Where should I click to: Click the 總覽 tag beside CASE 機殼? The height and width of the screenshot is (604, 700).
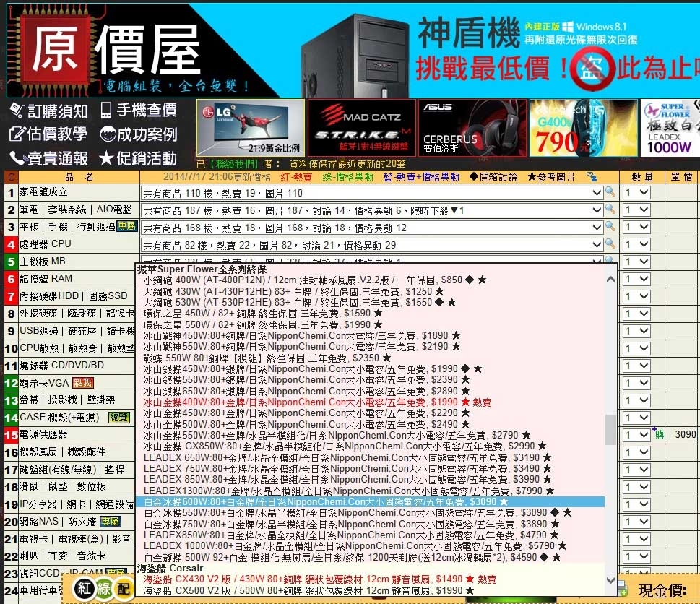(119, 418)
